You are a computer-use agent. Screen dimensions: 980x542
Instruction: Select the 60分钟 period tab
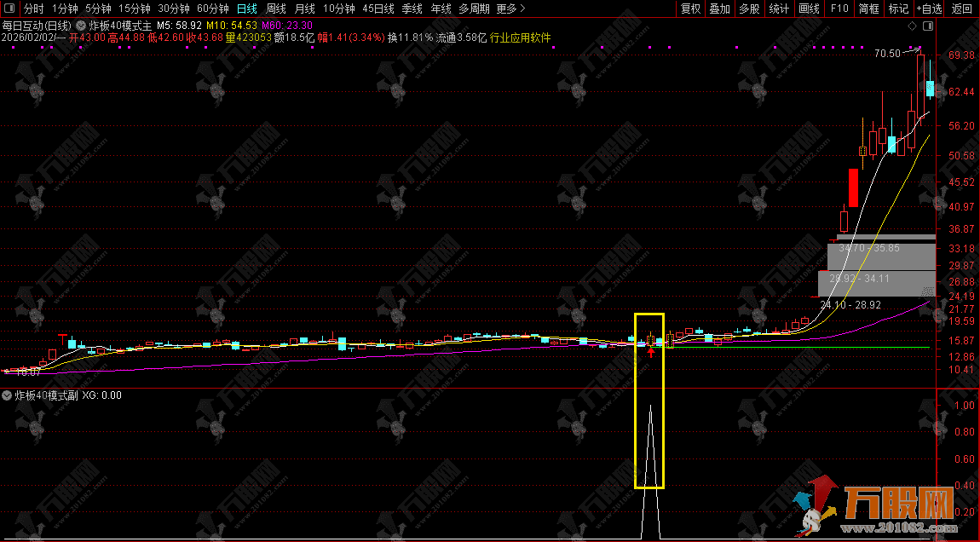212,9
